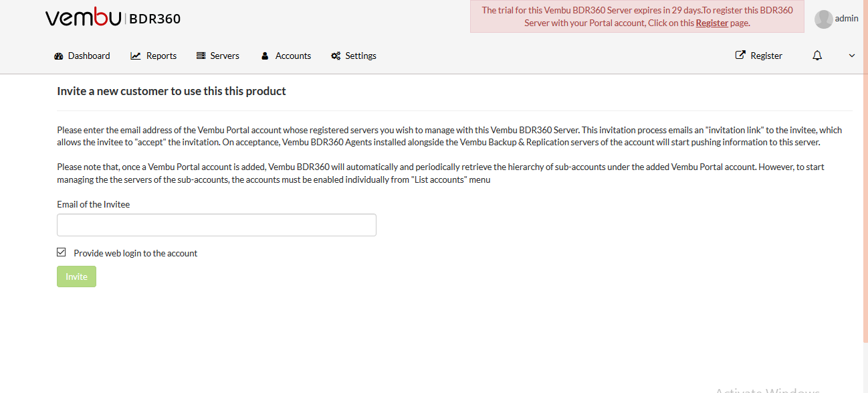868x393 pixels.
Task: Click the Dashboard gauge icon
Action: point(59,56)
